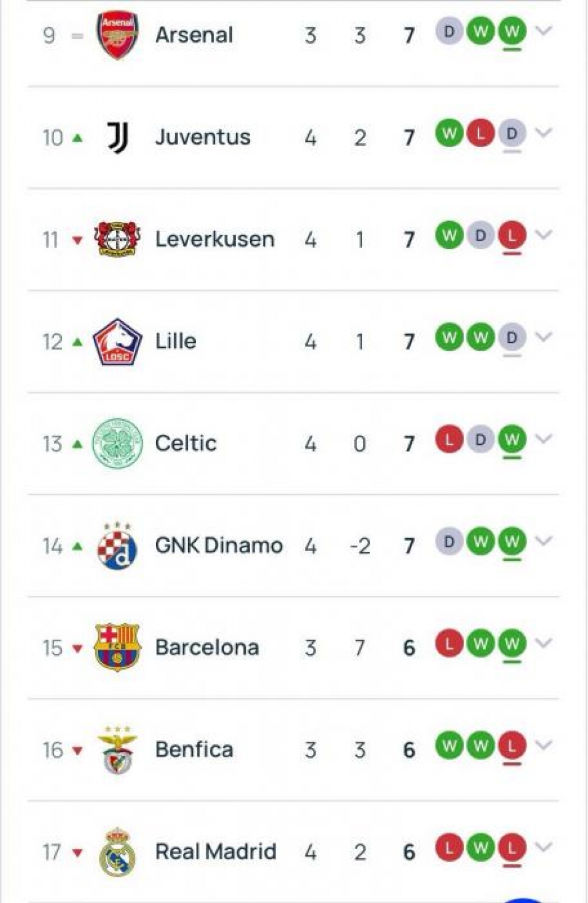The height and width of the screenshot is (903, 588).
Task: Expand Real Madrid row details
Action: (x=544, y=847)
